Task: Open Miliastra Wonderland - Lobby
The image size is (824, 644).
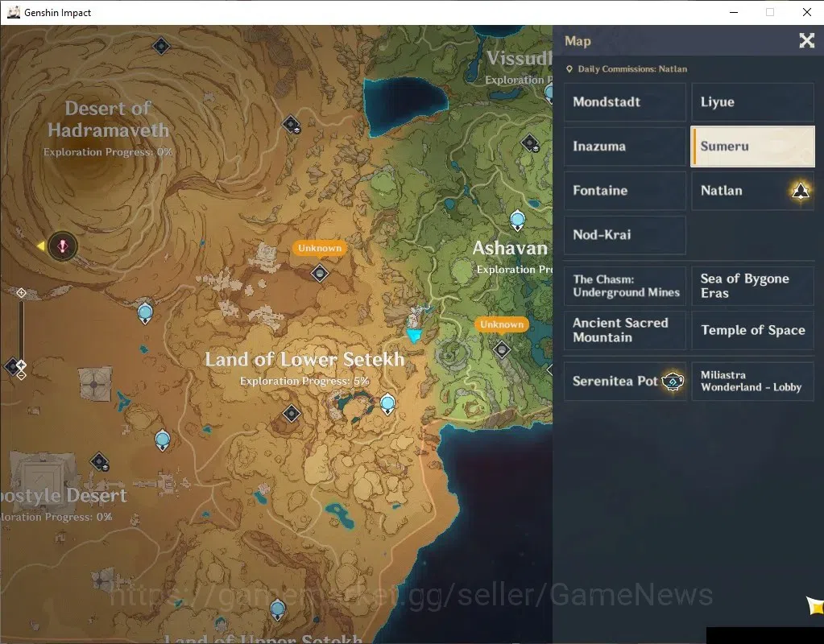Action: point(752,382)
